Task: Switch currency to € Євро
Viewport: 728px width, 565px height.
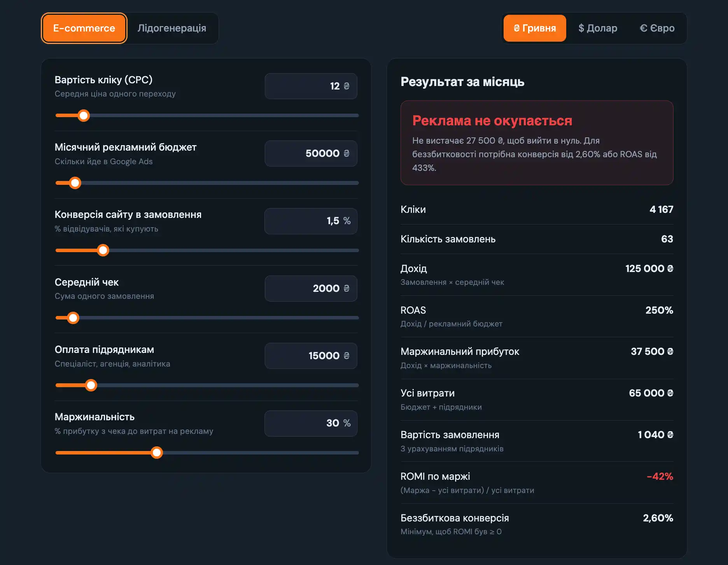Action: [657, 28]
